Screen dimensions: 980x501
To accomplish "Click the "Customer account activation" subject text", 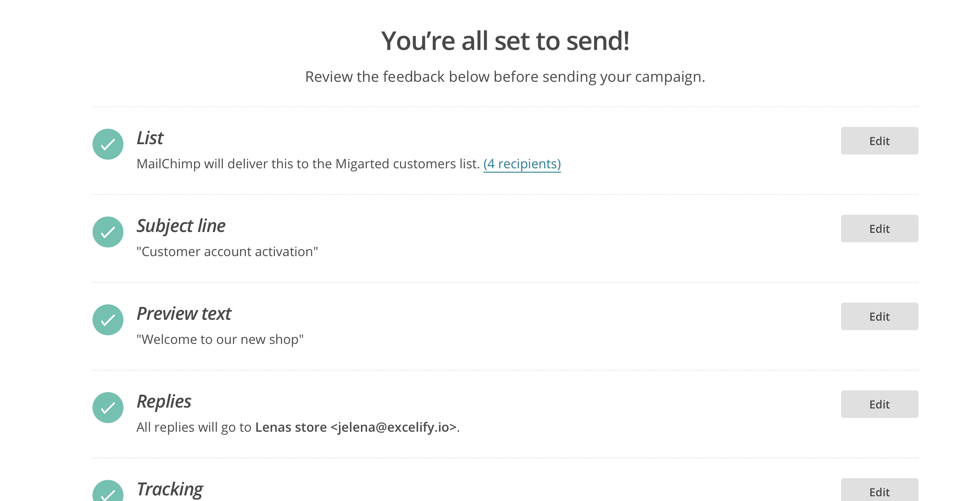I will (227, 252).
